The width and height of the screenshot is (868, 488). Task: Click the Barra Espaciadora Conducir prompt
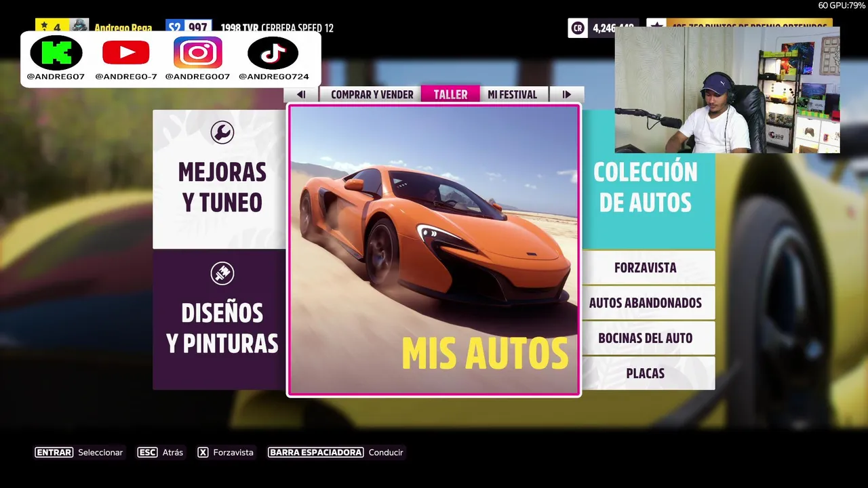pos(336,452)
